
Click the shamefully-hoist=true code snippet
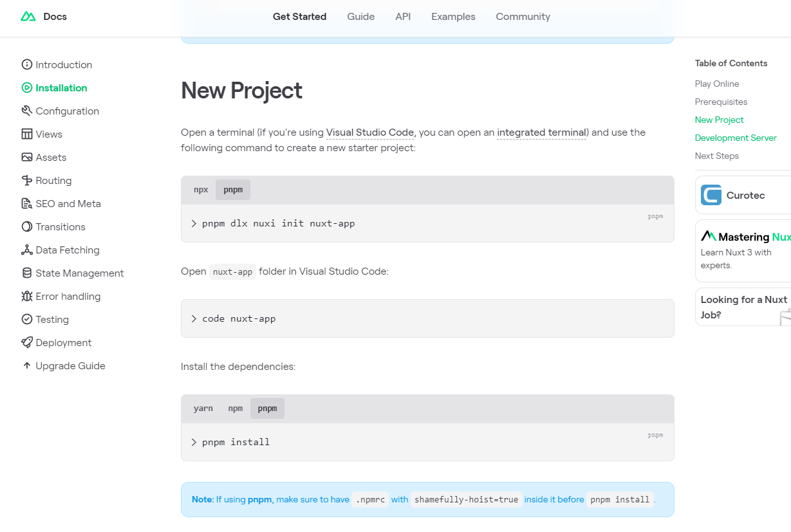[x=466, y=499]
